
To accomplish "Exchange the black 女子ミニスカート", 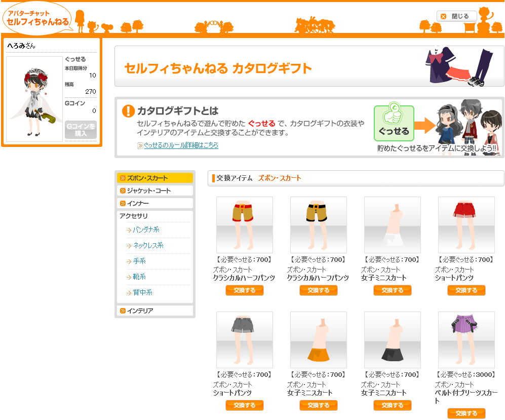I will tap(392, 405).
